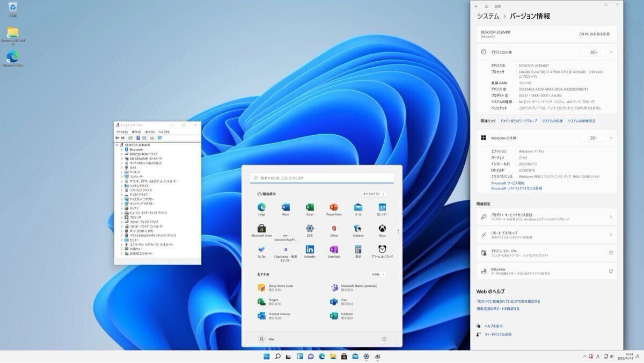Open Help (ヘルプ) menu in Device Manager

coord(164,132)
